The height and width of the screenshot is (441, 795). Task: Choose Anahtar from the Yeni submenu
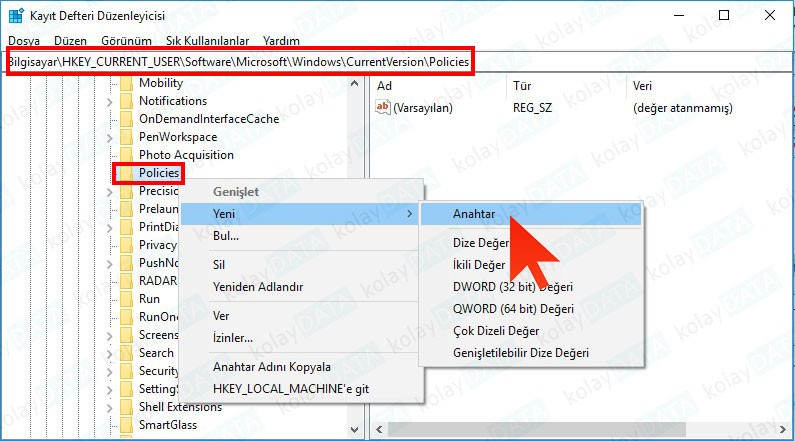tap(474, 214)
